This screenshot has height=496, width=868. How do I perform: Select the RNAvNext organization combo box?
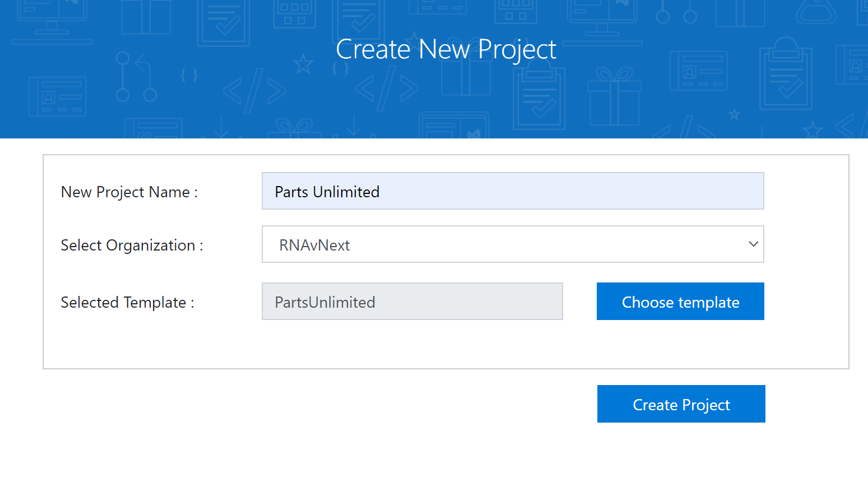click(x=513, y=244)
